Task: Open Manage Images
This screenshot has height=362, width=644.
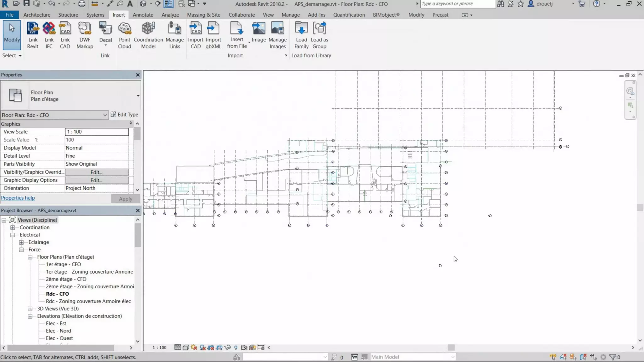Action: point(278,35)
